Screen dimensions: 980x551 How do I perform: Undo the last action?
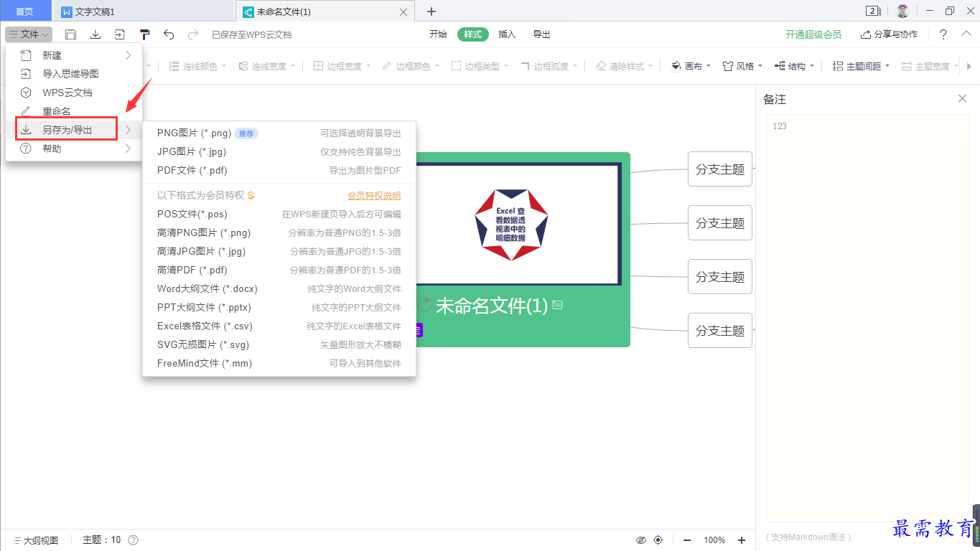(169, 34)
